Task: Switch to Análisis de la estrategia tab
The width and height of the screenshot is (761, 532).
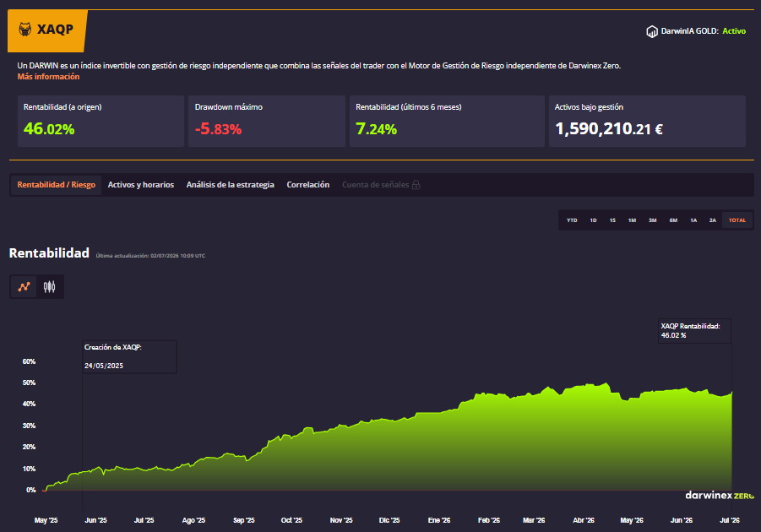Action: (230, 185)
